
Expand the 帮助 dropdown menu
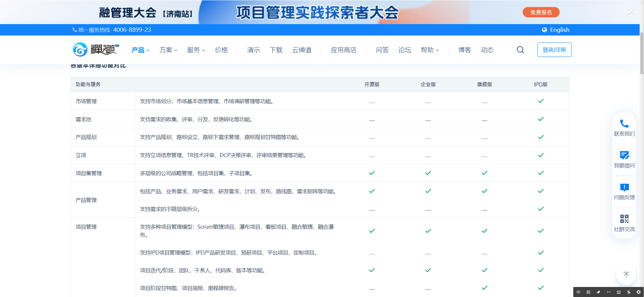(430, 50)
